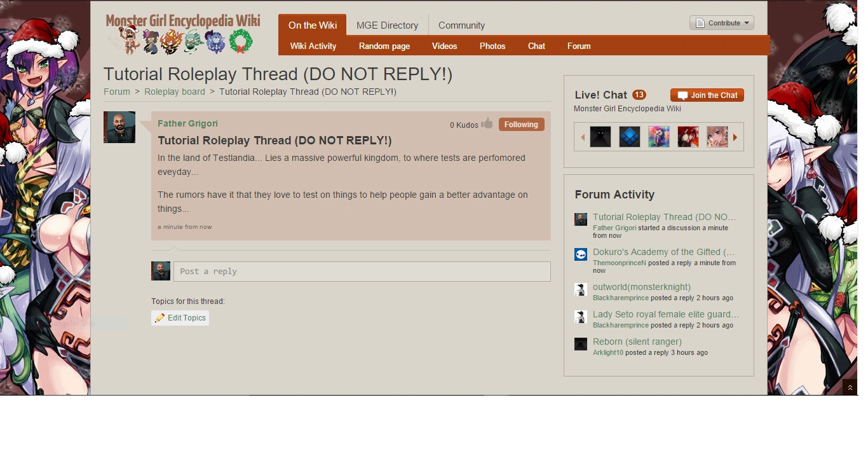The height and width of the screenshot is (463, 868).
Task: Click Father Grigori's avatar beside the post
Action: (119, 127)
